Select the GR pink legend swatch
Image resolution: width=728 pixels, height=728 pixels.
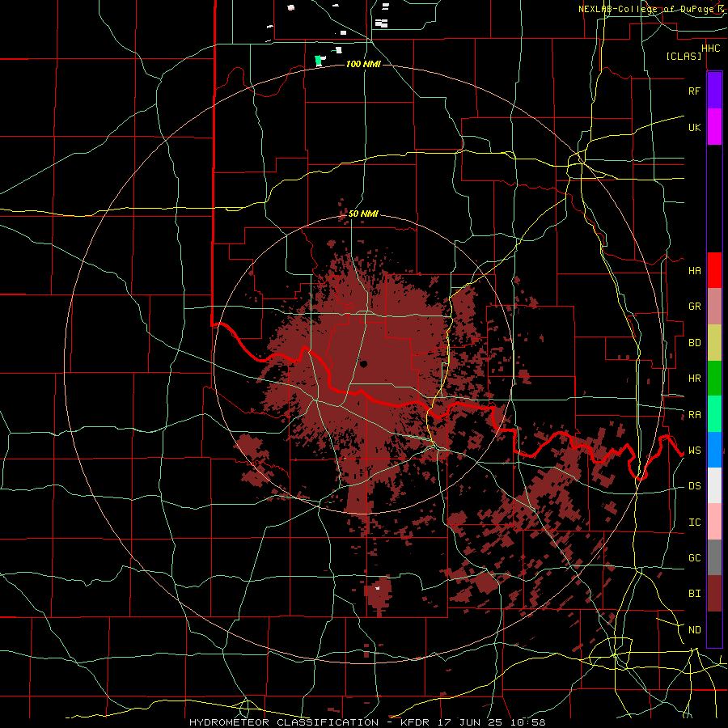coord(714,307)
